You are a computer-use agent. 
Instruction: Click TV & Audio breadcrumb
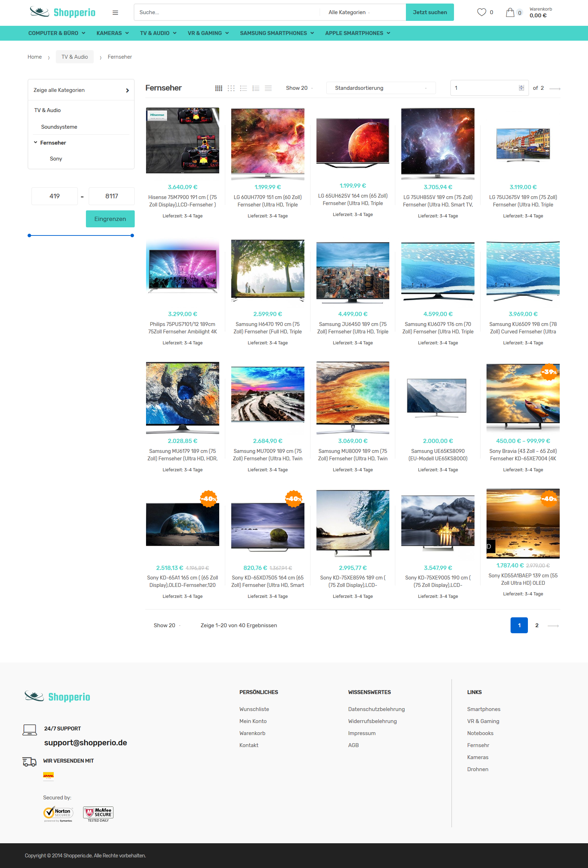click(x=75, y=57)
